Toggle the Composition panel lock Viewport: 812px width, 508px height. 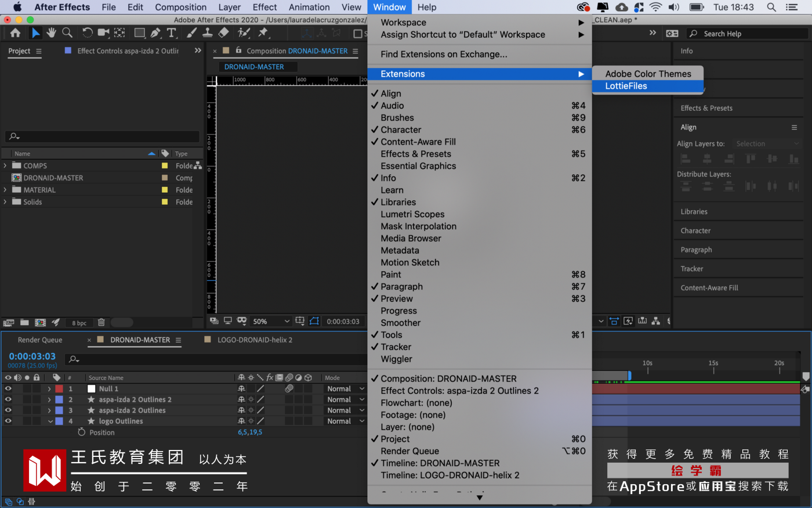coord(238,51)
